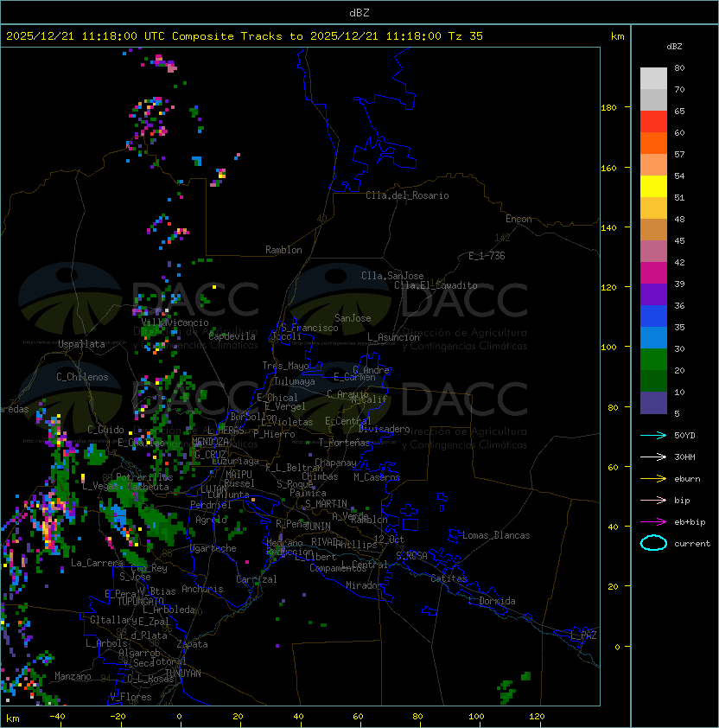
Task: Click the 'Divisadero' map label
Action: click(385, 429)
